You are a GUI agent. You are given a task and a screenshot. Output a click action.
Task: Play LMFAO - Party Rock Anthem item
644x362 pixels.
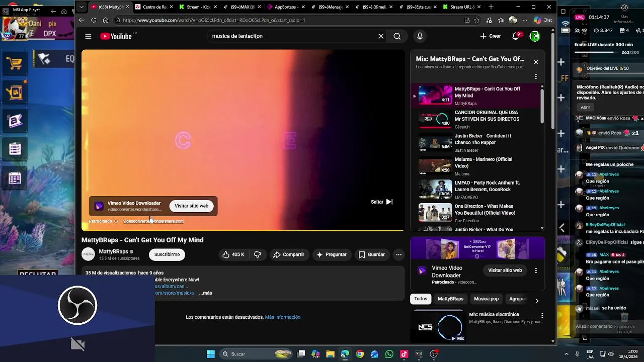click(475, 190)
